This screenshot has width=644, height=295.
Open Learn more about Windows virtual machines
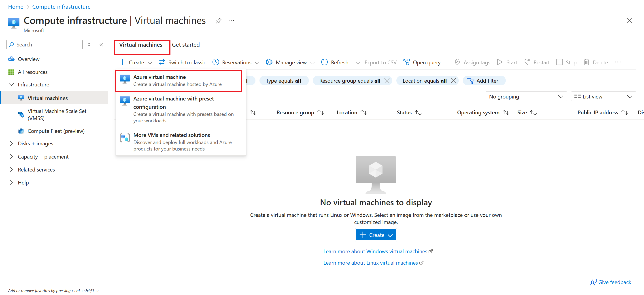coord(378,252)
